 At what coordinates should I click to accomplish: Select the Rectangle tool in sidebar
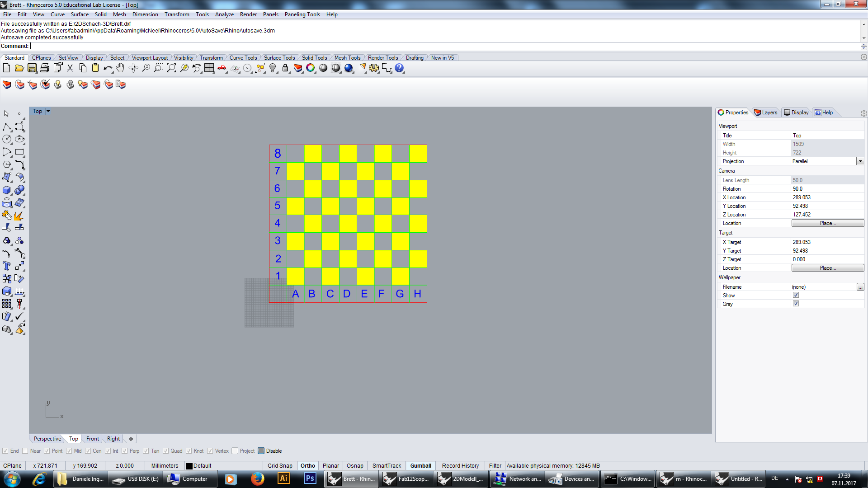(19, 152)
